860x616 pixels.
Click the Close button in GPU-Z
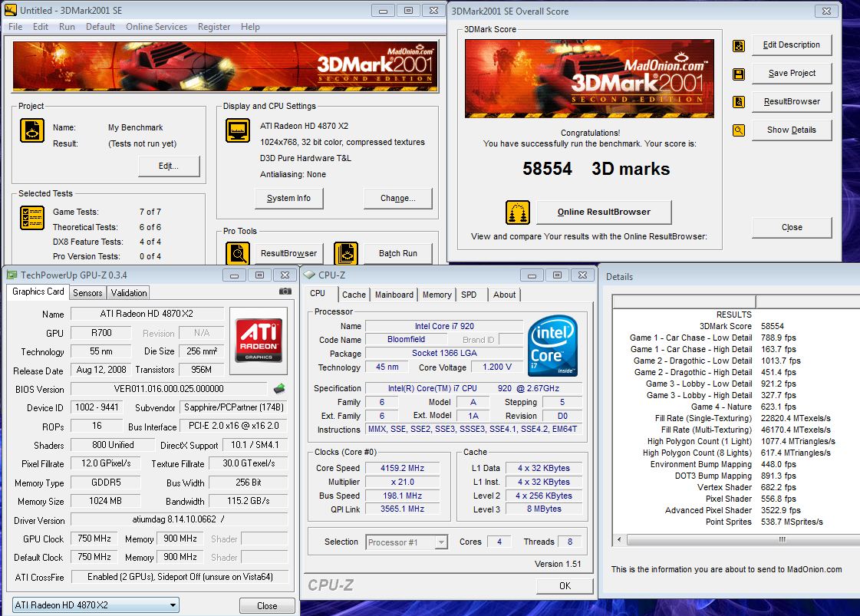pos(267,605)
